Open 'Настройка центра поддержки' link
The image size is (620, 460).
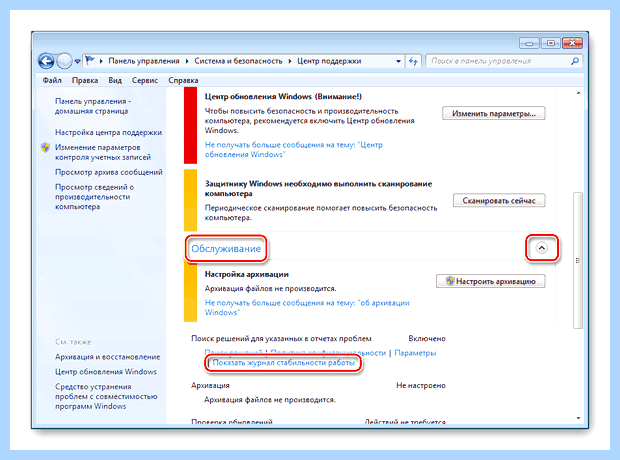108,132
